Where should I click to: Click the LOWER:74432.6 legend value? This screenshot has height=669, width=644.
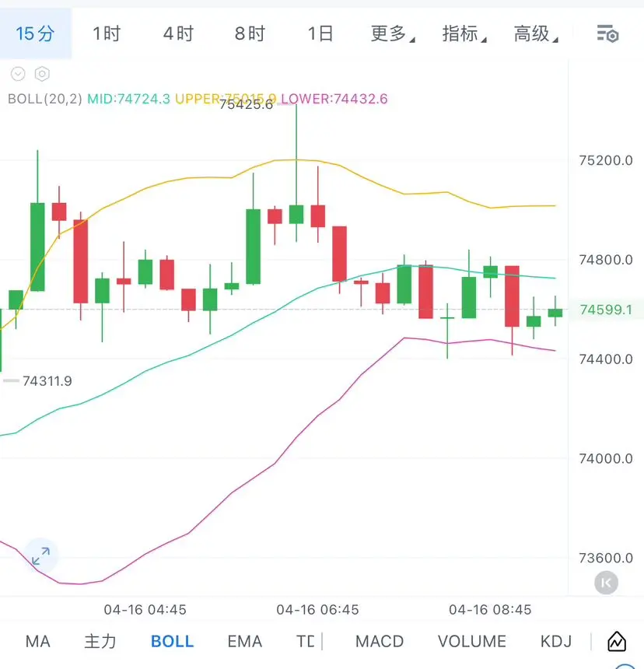pos(334,99)
